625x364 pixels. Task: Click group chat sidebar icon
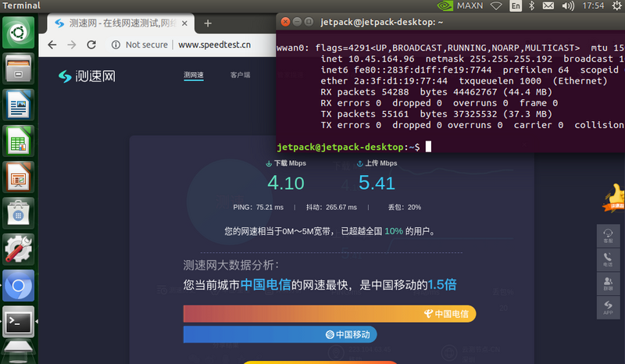(609, 284)
